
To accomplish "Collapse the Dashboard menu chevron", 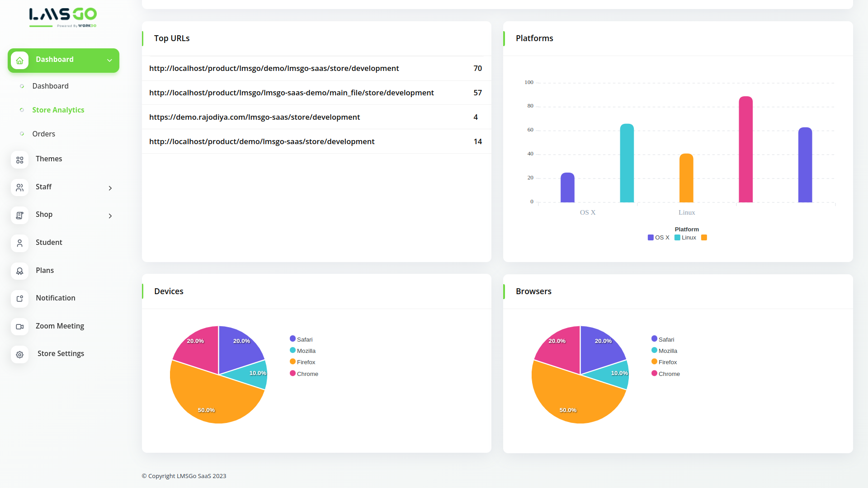I will 109,60.
